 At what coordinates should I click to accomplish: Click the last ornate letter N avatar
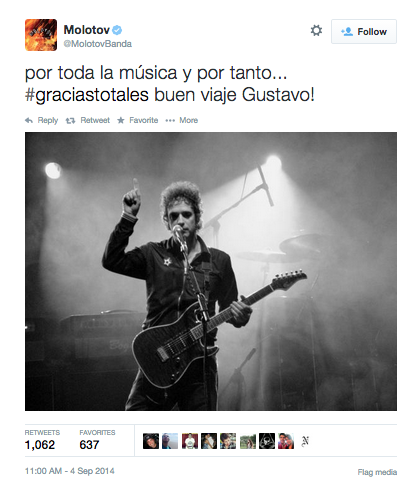coord(305,441)
